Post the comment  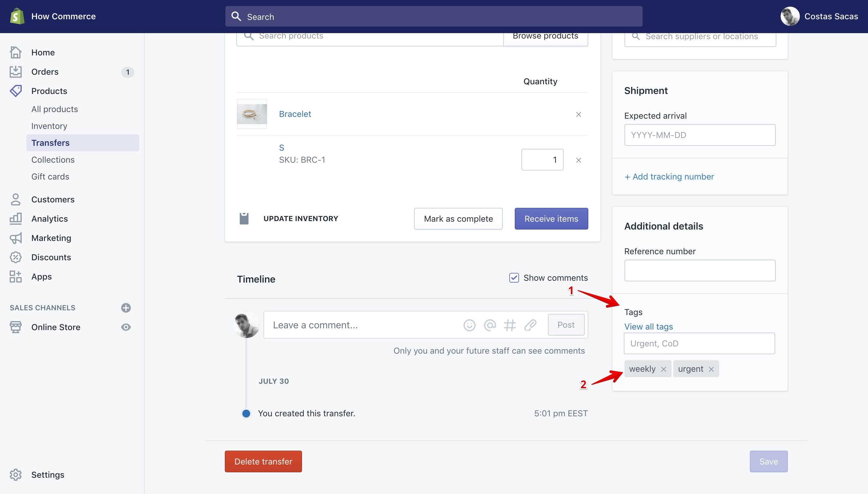click(566, 325)
